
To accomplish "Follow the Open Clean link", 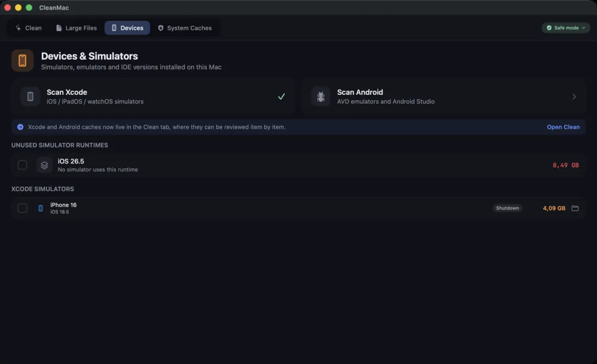I will coord(563,127).
